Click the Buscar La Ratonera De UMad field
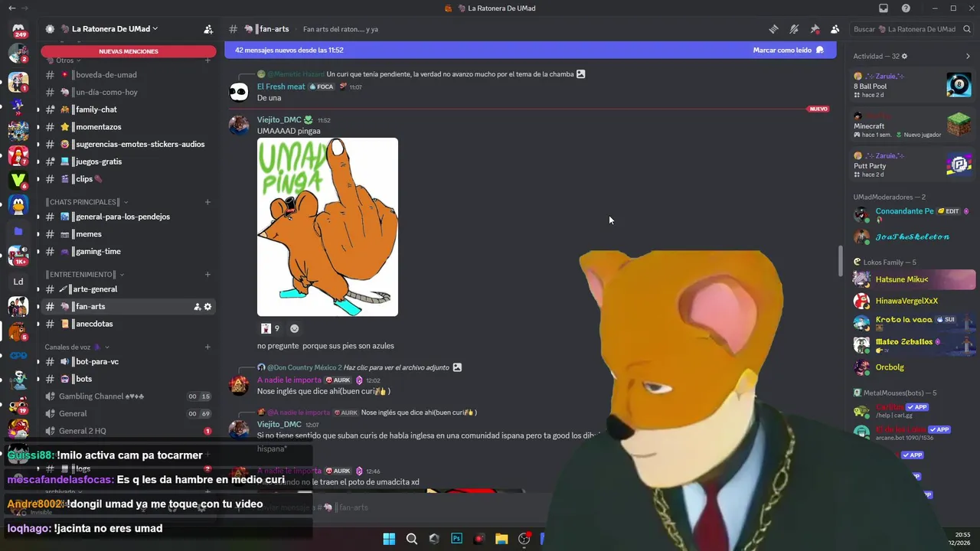This screenshot has width=980, height=551. [911, 29]
